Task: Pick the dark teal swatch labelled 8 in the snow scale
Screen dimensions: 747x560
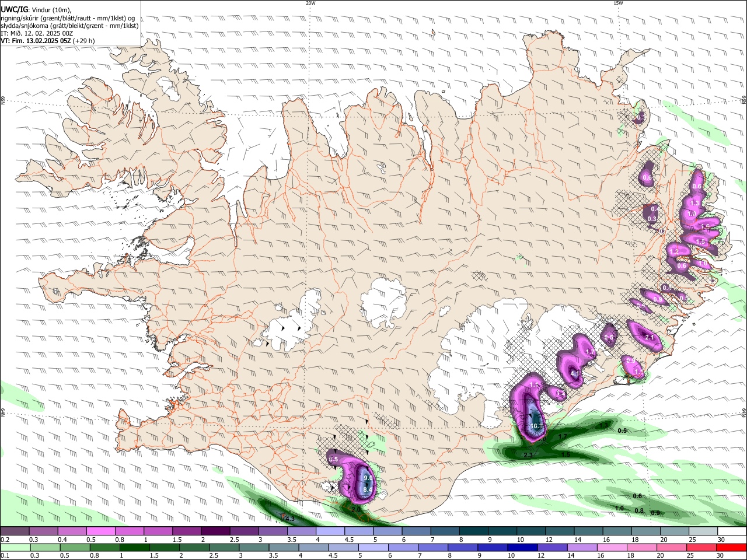Action: [x=474, y=531]
